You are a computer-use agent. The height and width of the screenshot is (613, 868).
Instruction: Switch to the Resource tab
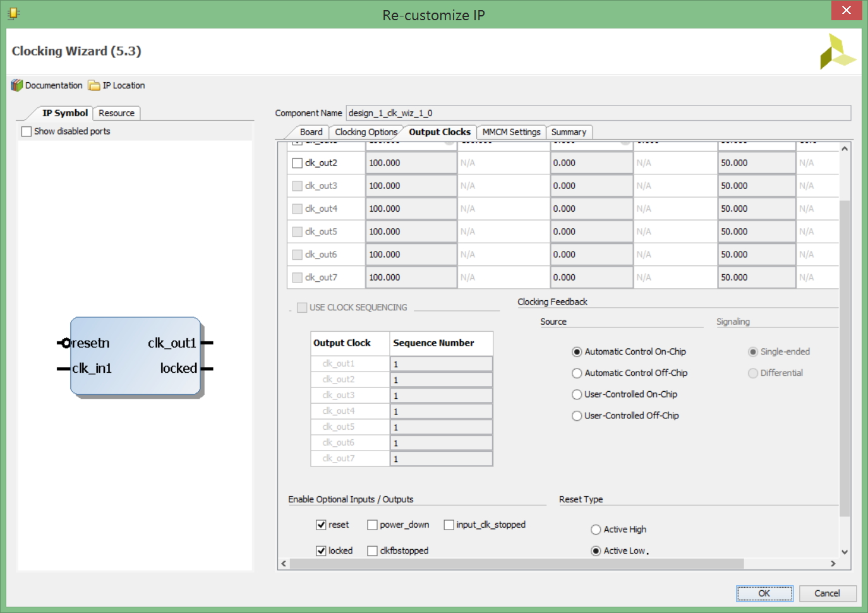(117, 113)
